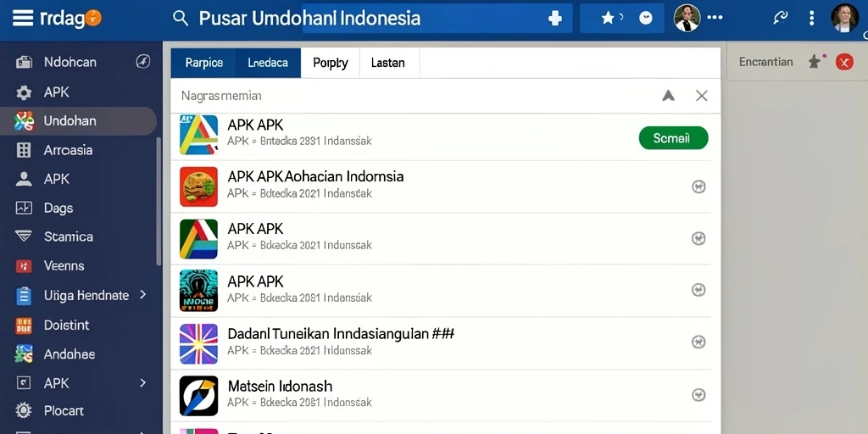Click the sidebar scrollbar

[x=159, y=202]
